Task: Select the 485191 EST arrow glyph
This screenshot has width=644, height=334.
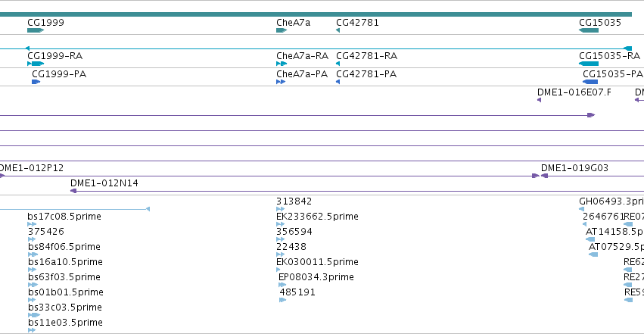Action: coord(282,300)
